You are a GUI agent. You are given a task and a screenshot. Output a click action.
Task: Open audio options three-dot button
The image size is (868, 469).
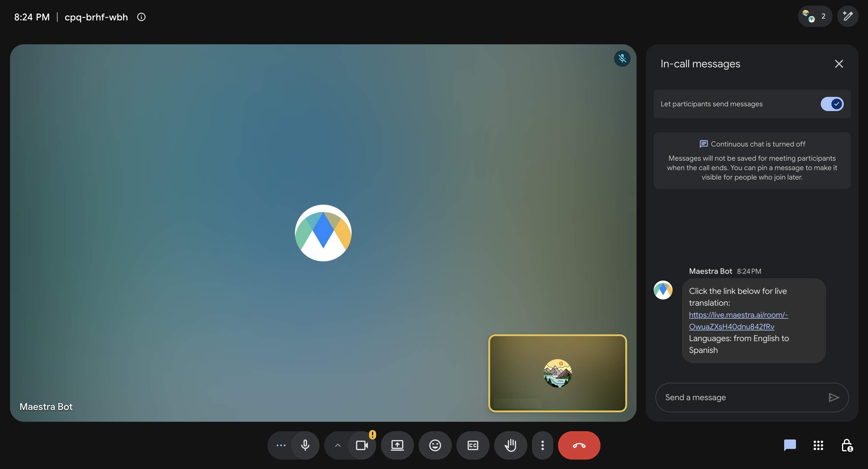(x=281, y=445)
